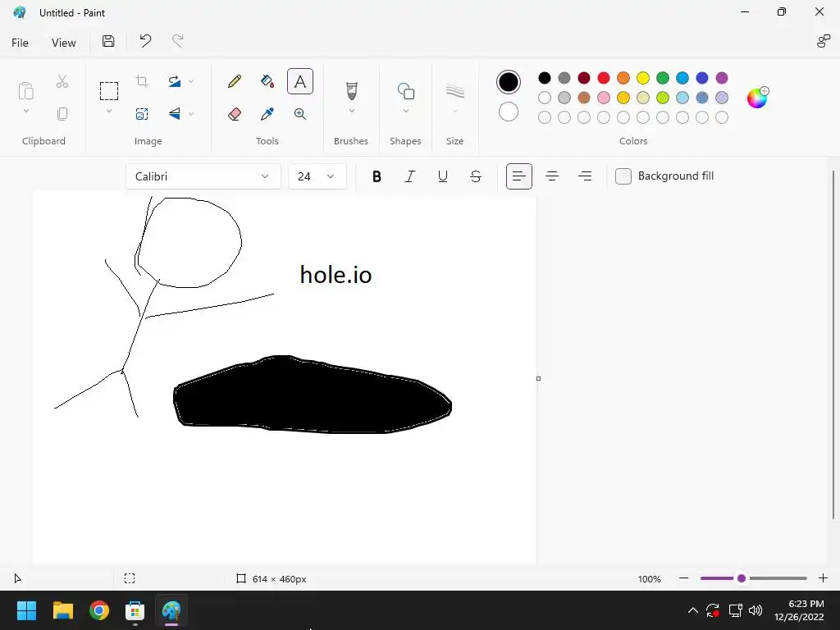Pick the yellow color swatch
This screenshot has width=840, height=630.
pyautogui.click(x=643, y=78)
